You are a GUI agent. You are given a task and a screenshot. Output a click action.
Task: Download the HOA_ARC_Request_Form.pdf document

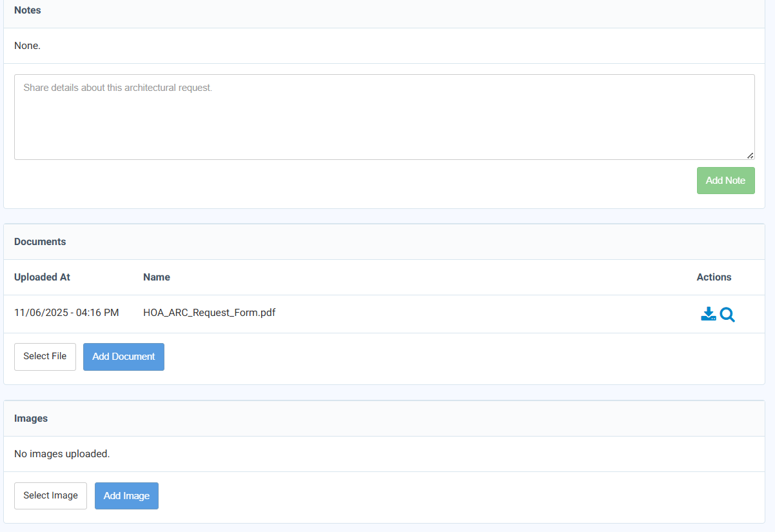pyautogui.click(x=708, y=314)
